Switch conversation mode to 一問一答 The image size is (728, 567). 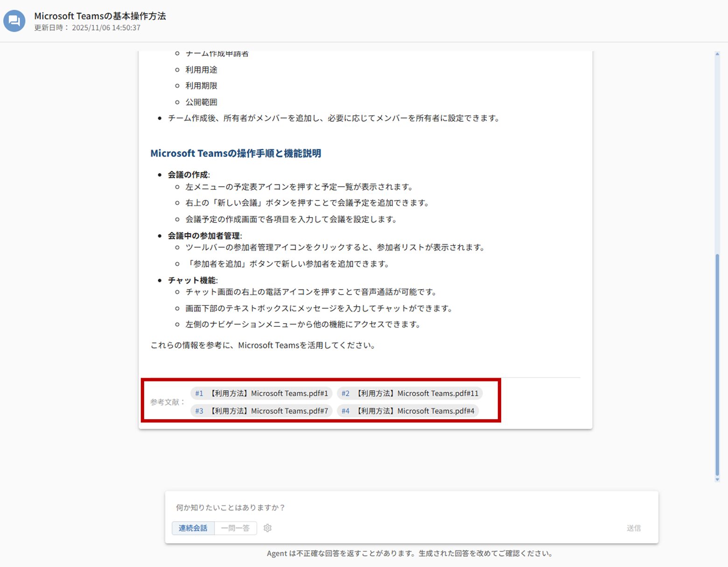tap(236, 528)
